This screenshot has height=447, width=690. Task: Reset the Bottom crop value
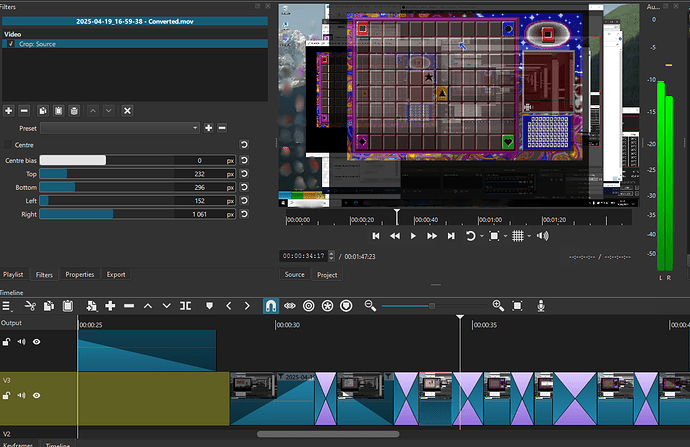coord(244,187)
